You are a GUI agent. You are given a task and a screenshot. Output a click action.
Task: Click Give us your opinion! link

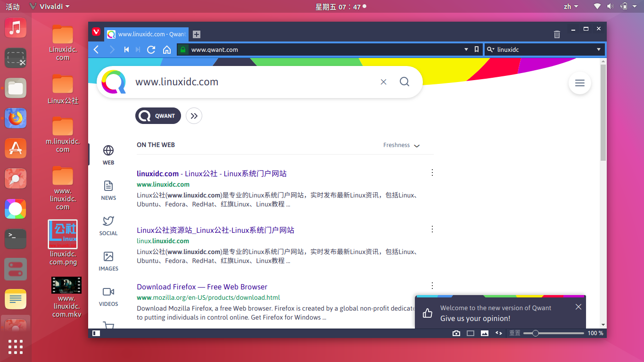(475, 319)
